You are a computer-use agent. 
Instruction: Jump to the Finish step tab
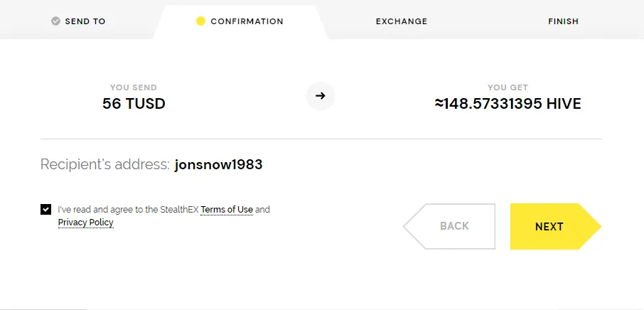563,21
